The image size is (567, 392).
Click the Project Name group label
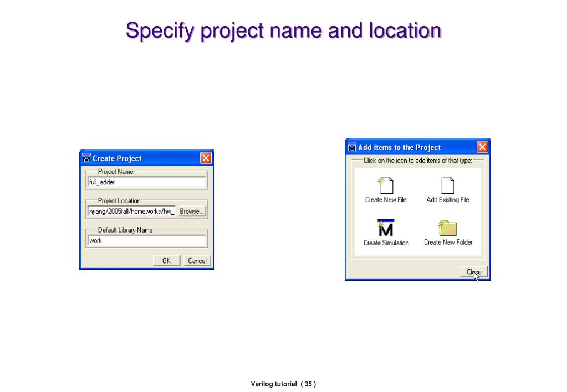(116, 172)
